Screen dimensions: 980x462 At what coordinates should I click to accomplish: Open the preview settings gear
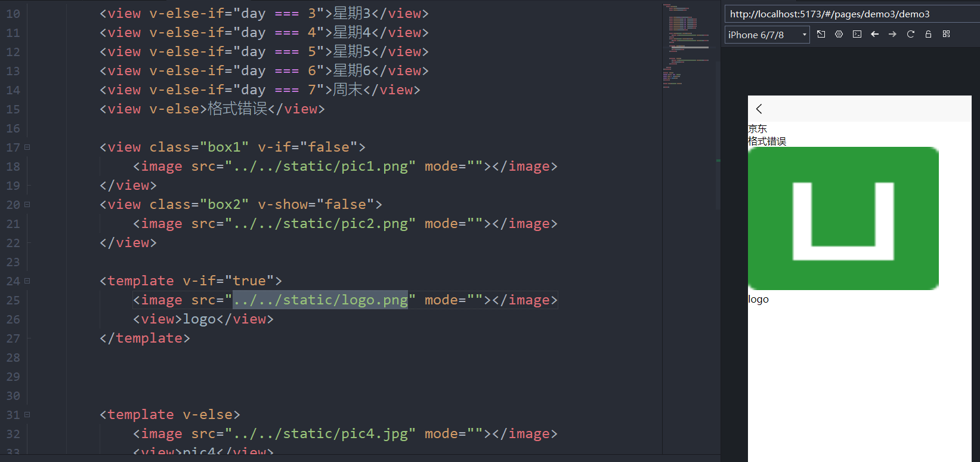[839, 34]
